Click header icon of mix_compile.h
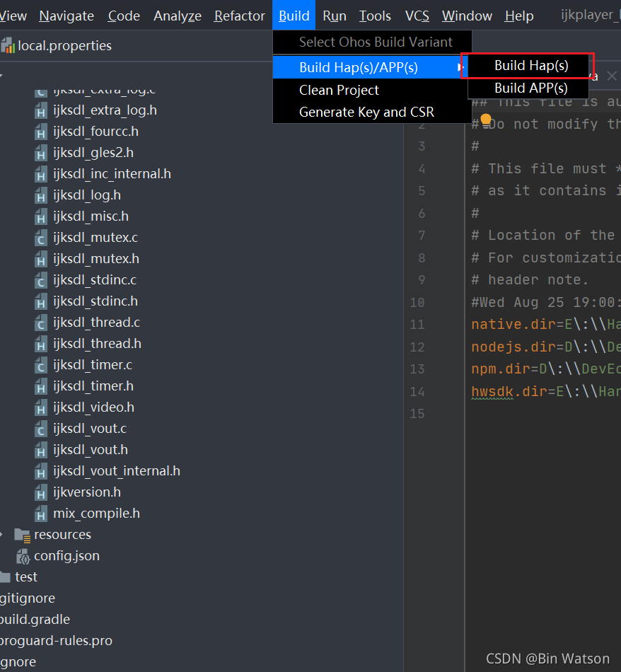The height and width of the screenshot is (672, 621). (41, 514)
